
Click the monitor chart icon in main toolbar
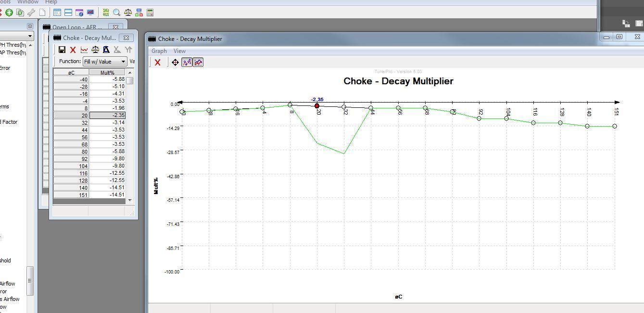[90, 13]
